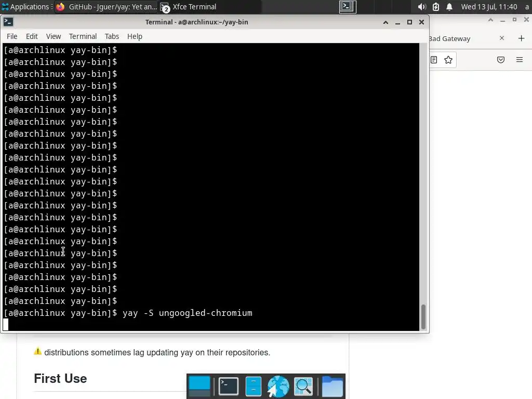Click the terminal cursor block on last line
This screenshot has width=532, height=399.
tap(6, 324)
